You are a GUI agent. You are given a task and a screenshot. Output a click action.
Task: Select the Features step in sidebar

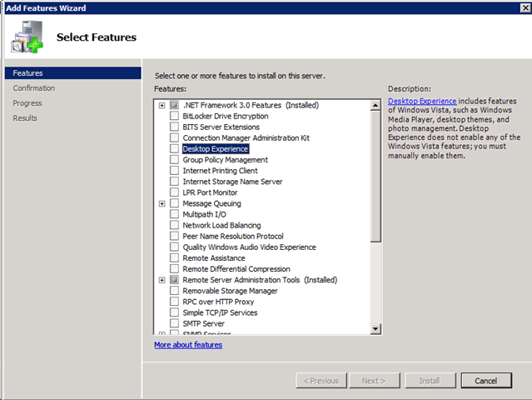coord(28,73)
